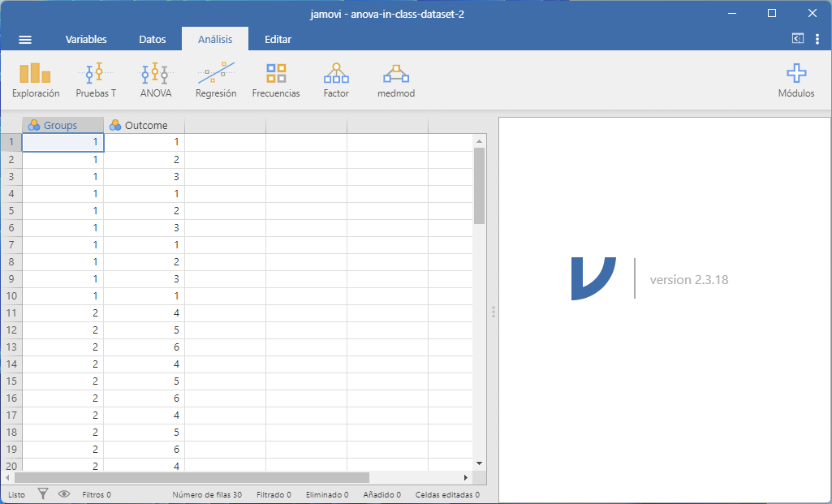Open the hamburger main menu
832x504 pixels.
tap(25, 39)
